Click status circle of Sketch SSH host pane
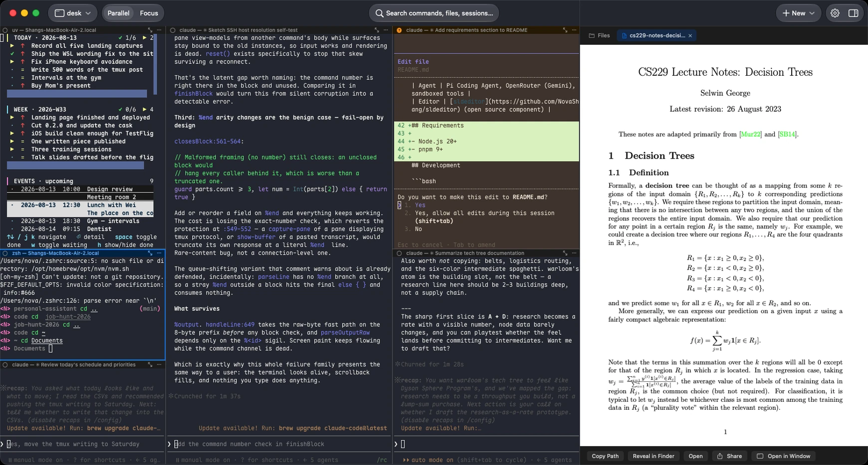The width and height of the screenshot is (868, 465). (x=173, y=30)
